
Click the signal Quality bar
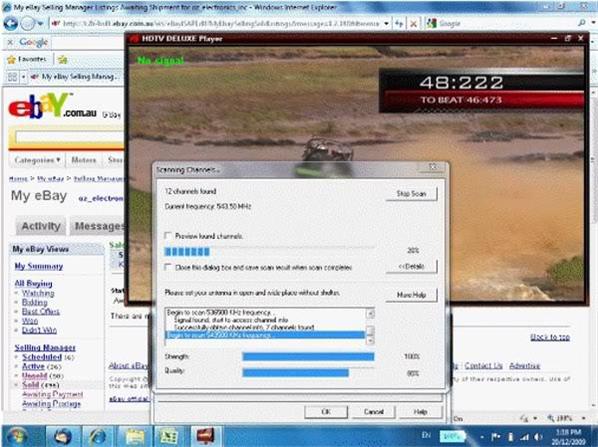click(x=308, y=373)
